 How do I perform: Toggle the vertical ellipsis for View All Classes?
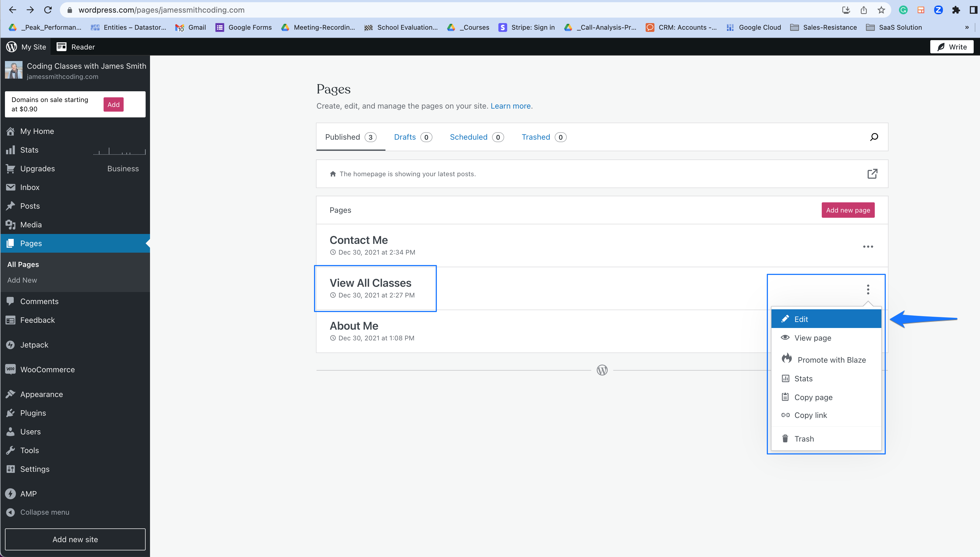[868, 289]
